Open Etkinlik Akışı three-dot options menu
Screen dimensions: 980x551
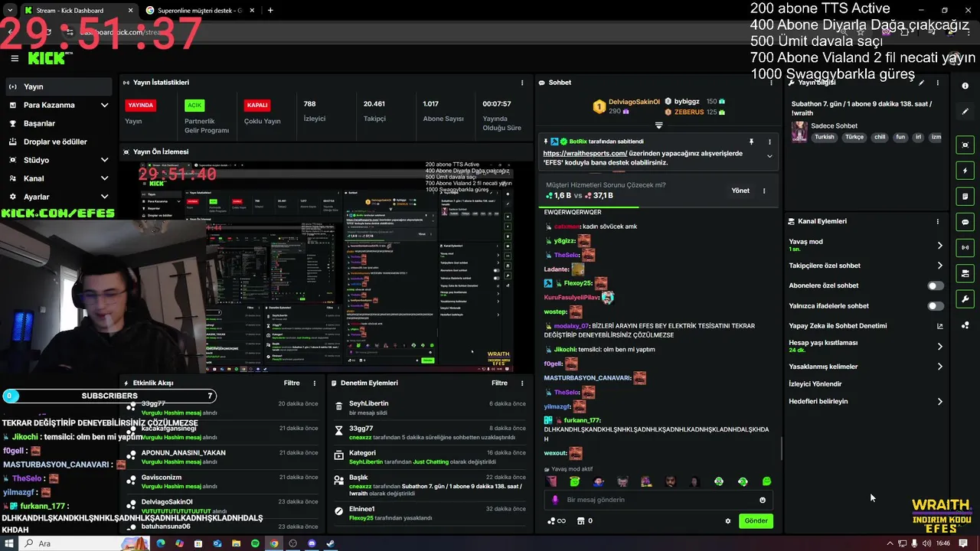point(314,383)
